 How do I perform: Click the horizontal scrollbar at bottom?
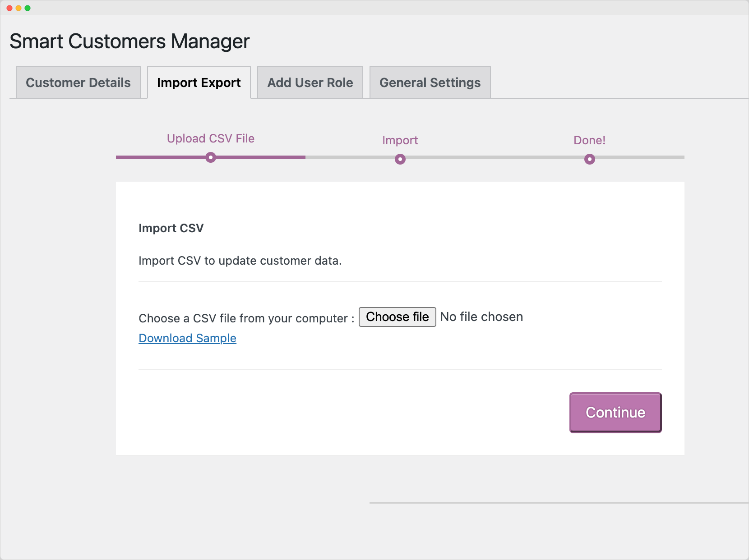(x=559, y=503)
